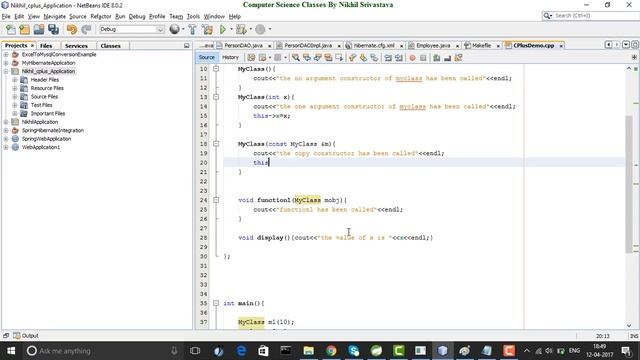Click the red Start Macro Recording icon

[x=412, y=58]
